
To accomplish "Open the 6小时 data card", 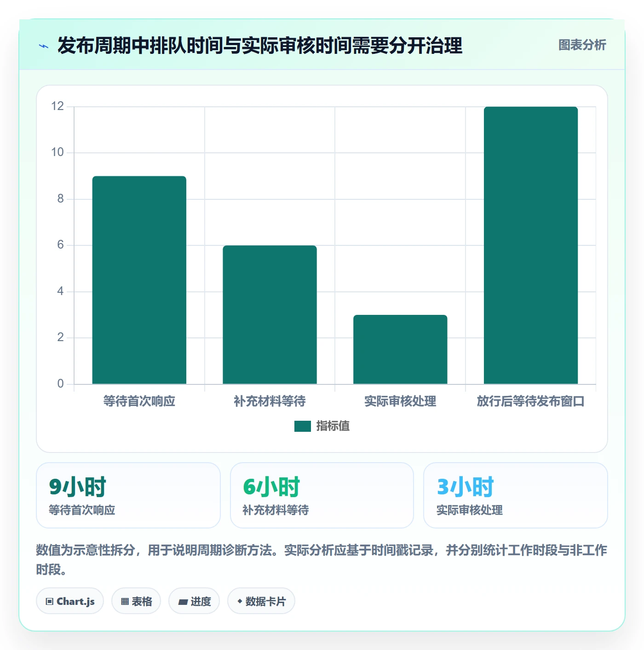I will [322, 495].
